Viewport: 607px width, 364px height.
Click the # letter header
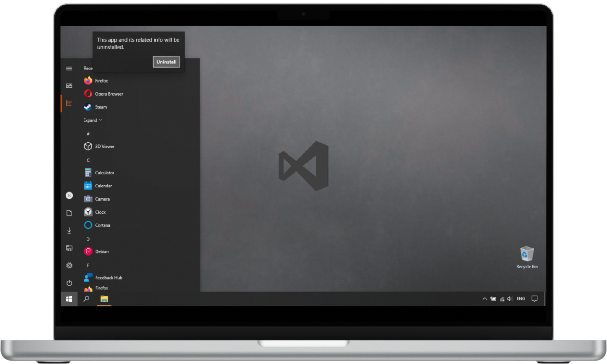pos(88,133)
